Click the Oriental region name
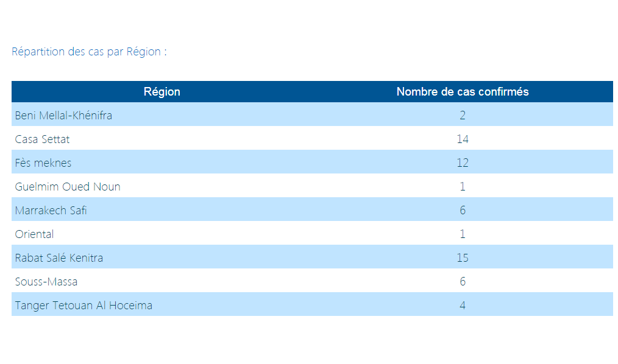Image resolution: width=618 pixels, height=364 pixels. (34, 234)
